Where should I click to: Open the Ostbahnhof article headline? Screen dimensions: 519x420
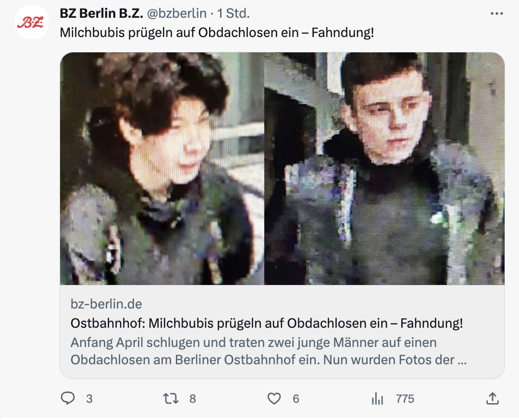(x=266, y=323)
